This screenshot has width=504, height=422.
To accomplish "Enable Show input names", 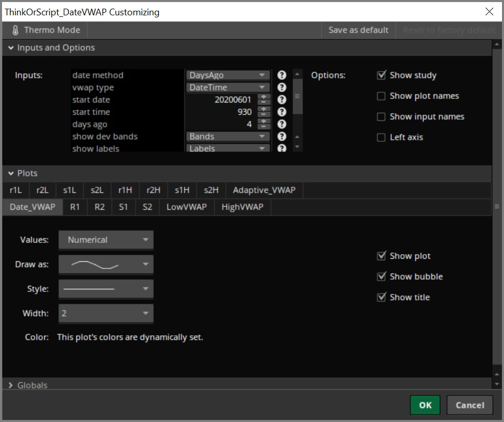I will (x=381, y=116).
